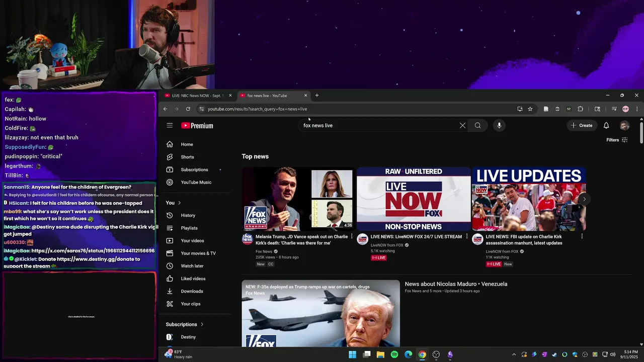
Task: Click x.com link in stream chat
Action: 93,250
